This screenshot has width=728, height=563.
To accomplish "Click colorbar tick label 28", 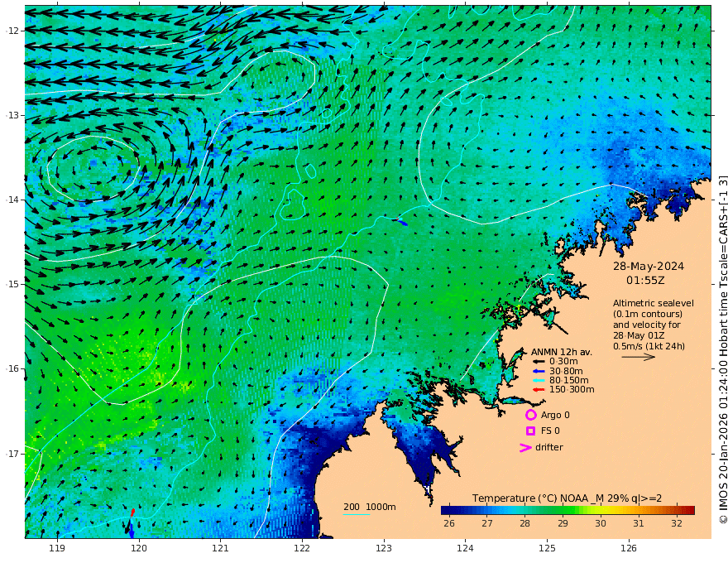I will click(524, 523).
